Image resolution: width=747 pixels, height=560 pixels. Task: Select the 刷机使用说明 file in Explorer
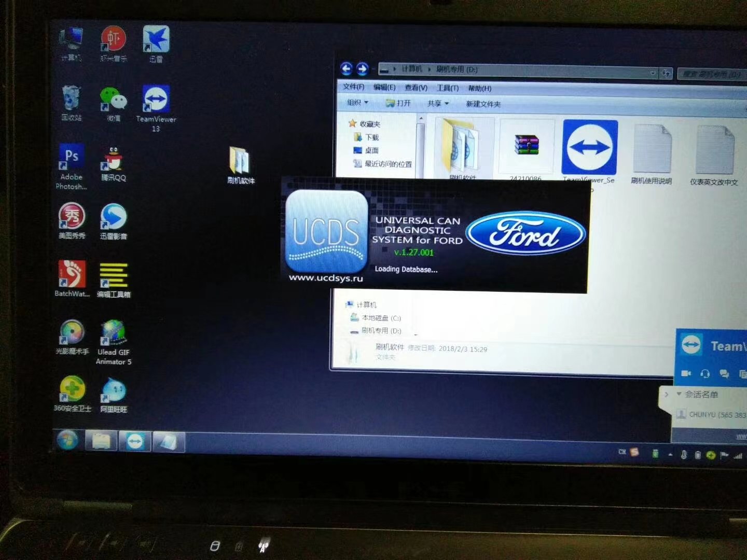[x=652, y=154]
